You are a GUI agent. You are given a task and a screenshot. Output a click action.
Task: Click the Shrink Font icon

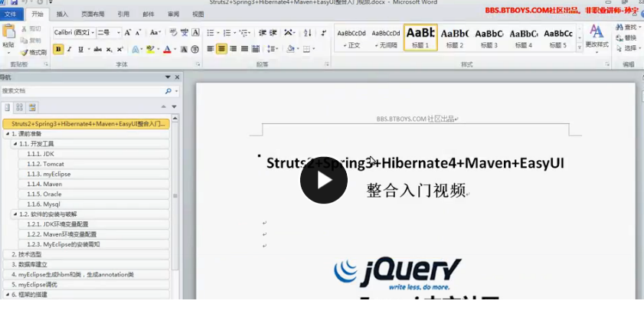[x=138, y=32]
